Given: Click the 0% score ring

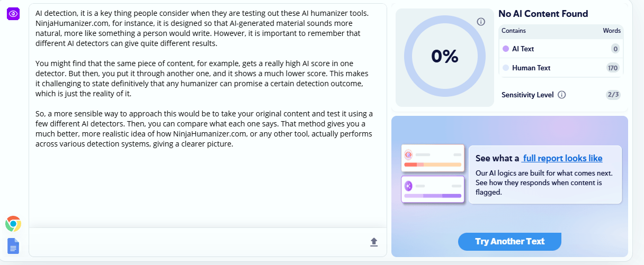Looking at the screenshot, I should pos(444,56).
